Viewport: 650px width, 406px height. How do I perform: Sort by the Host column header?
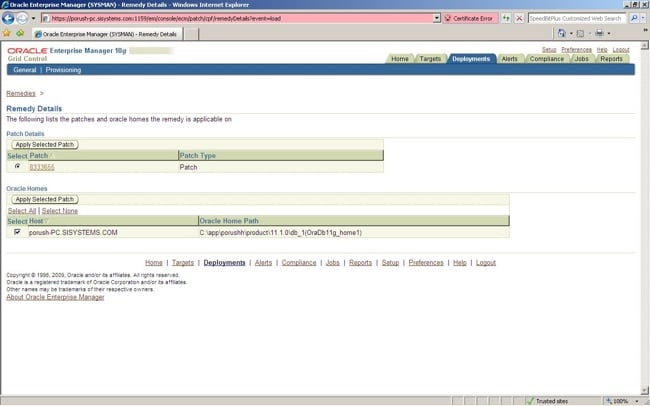pos(36,221)
